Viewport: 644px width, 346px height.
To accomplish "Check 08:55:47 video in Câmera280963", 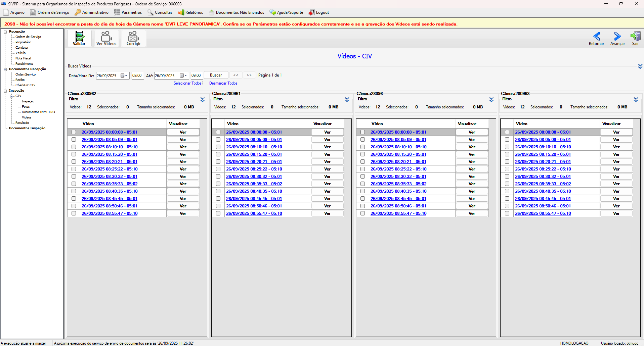I will pos(507,213).
